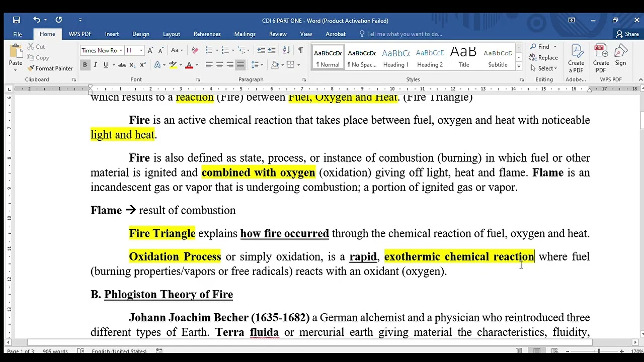This screenshot has height=362, width=644.
Task: Expand the Find options arrow
Action: click(555, 47)
